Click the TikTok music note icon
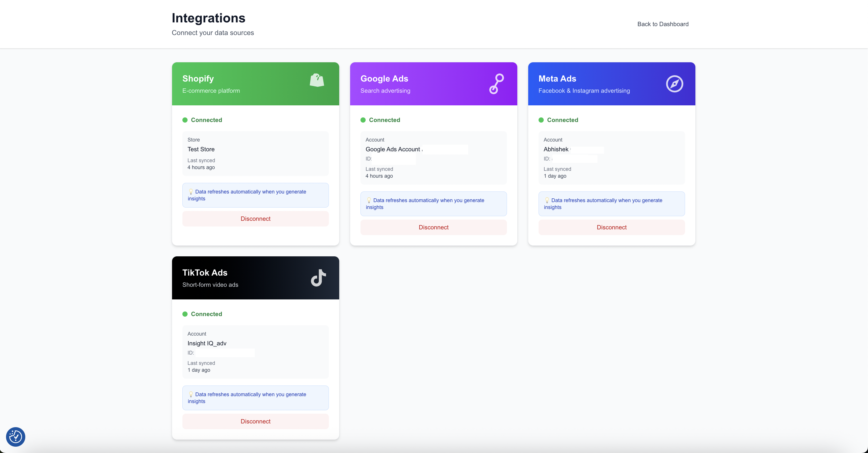 click(x=318, y=278)
